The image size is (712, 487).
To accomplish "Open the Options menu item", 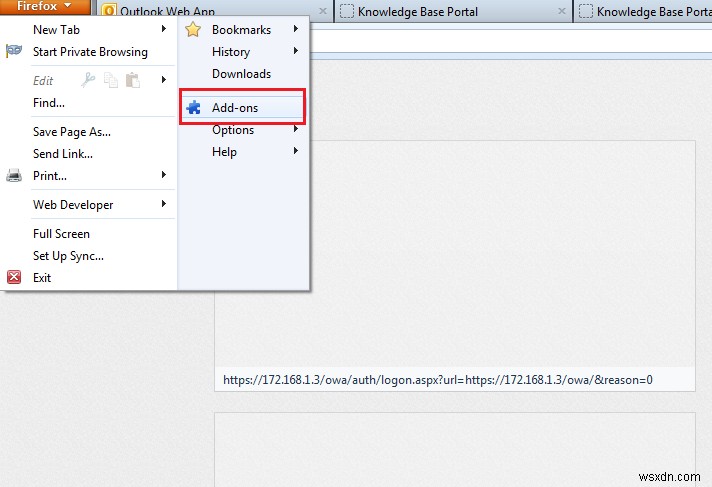I will 233,130.
